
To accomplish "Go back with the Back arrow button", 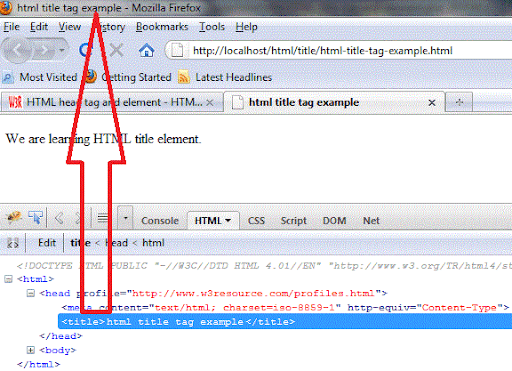I will [x=17, y=51].
